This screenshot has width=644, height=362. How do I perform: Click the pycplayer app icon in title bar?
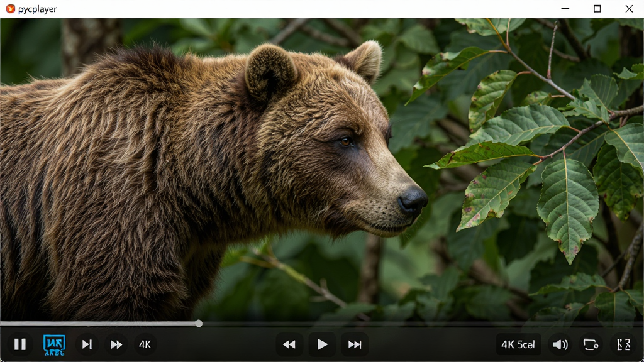click(x=10, y=9)
